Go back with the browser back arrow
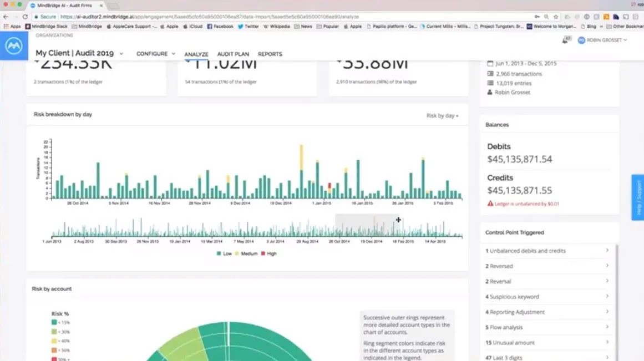Viewport: 644px width, 361px height. pos(6,17)
